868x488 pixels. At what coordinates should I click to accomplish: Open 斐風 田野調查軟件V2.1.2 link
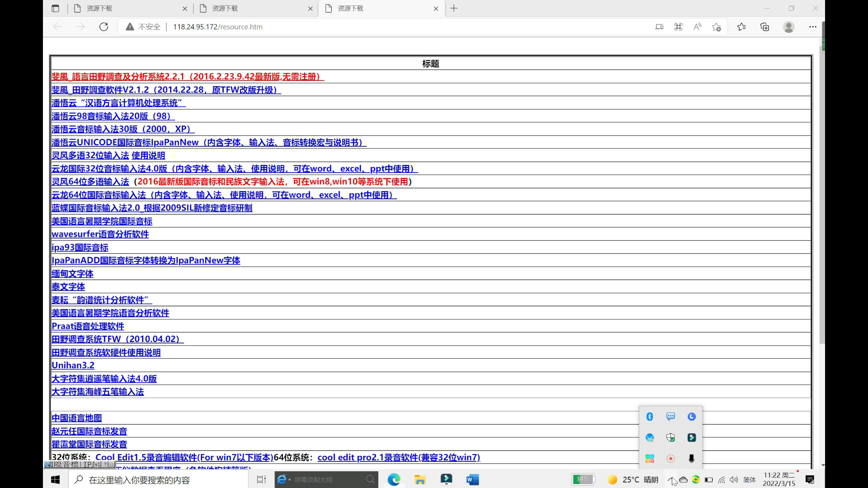click(x=166, y=89)
